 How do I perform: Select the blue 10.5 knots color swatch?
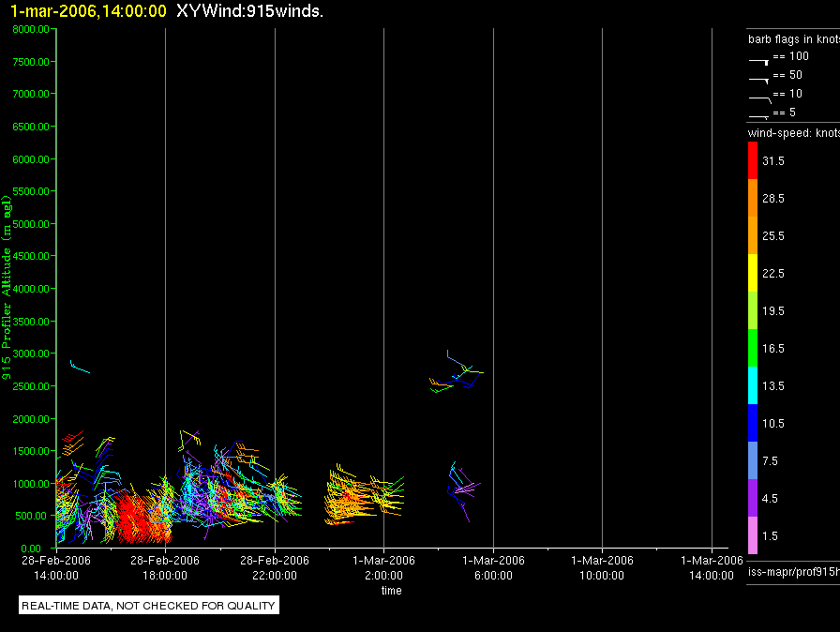pyautogui.click(x=753, y=423)
